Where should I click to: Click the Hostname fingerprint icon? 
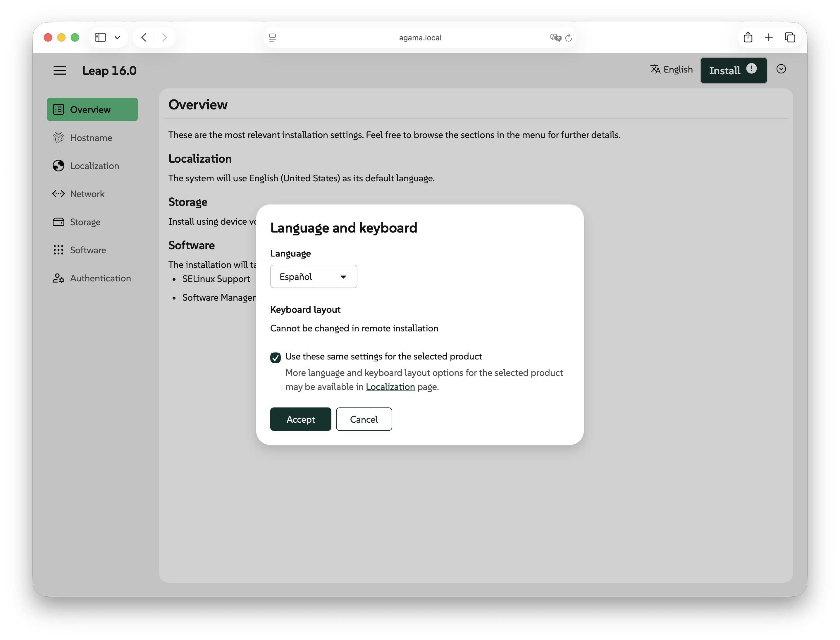(58, 137)
